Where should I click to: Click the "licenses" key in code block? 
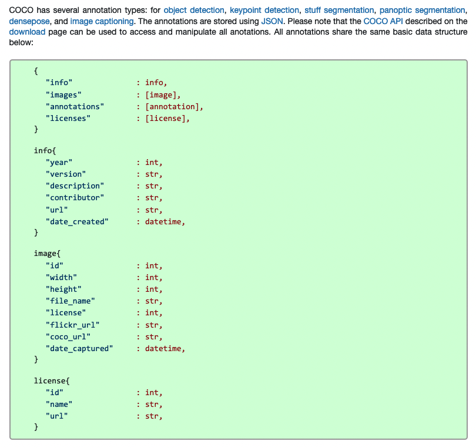click(68, 119)
